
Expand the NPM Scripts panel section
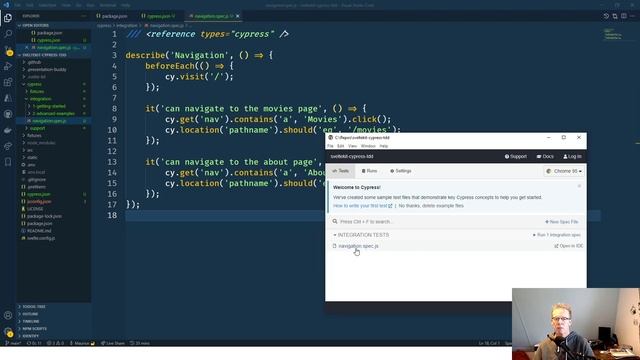pyautogui.click(x=34, y=329)
